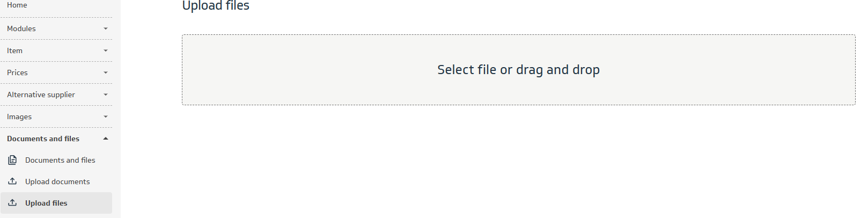
Task: Expand the Prices dropdown arrow
Action: pos(106,72)
